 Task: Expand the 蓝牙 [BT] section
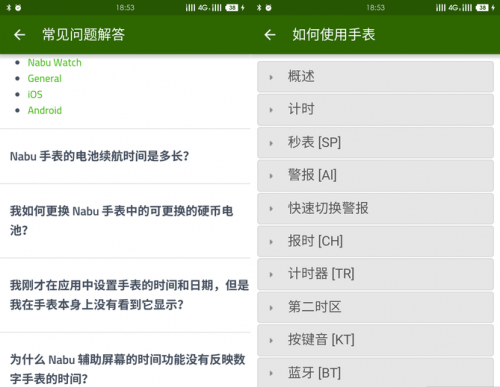pyautogui.click(x=375, y=372)
